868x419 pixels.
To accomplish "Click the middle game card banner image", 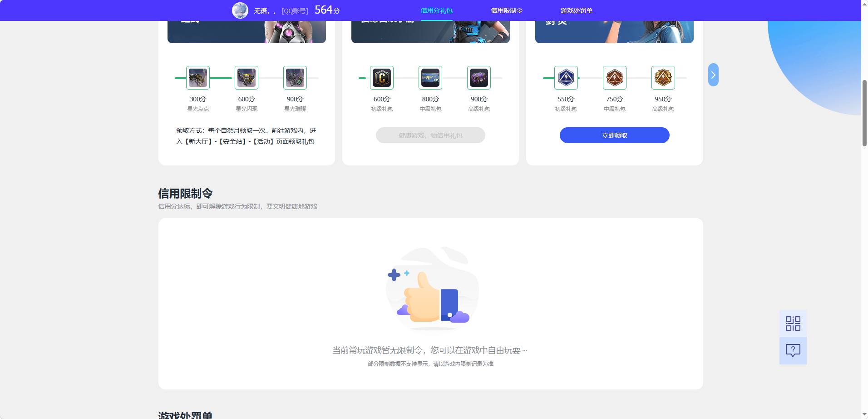I will tap(430, 32).
